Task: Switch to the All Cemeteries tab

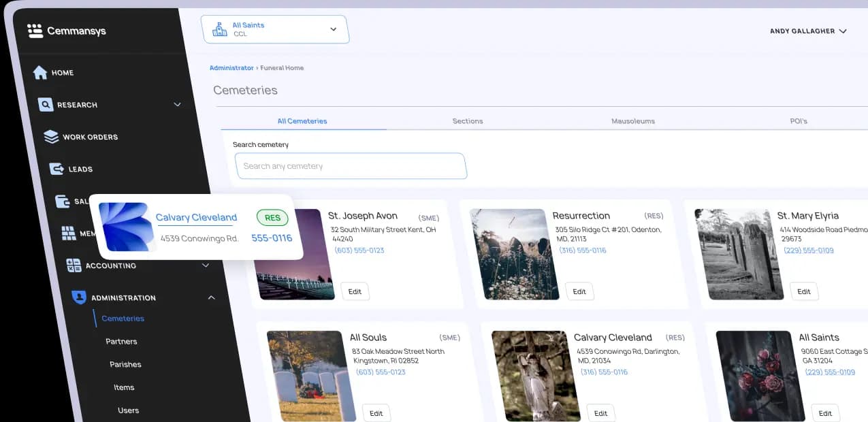Action: point(302,121)
